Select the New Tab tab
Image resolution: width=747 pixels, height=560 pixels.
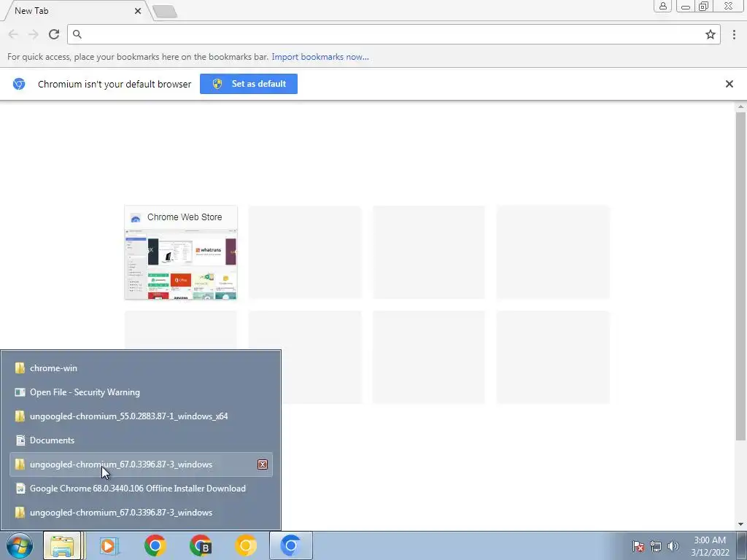point(76,10)
